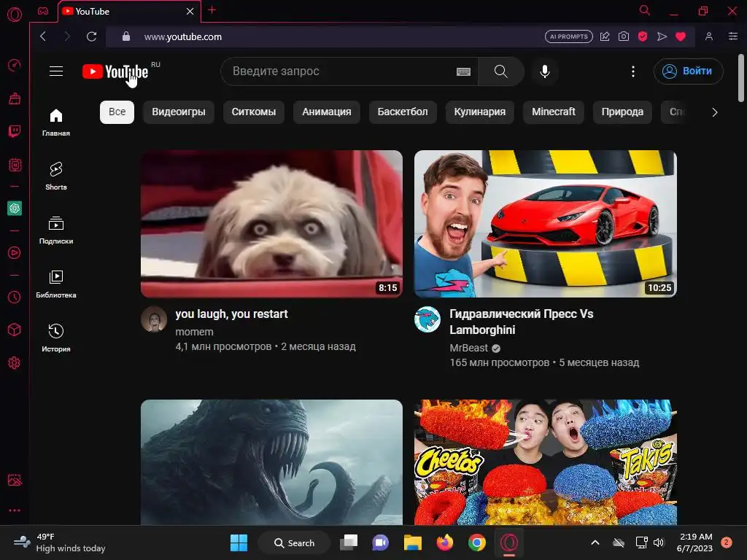Click the heart bookmark icon
This screenshot has height=560, width=747.
click(x=681, y=36)
